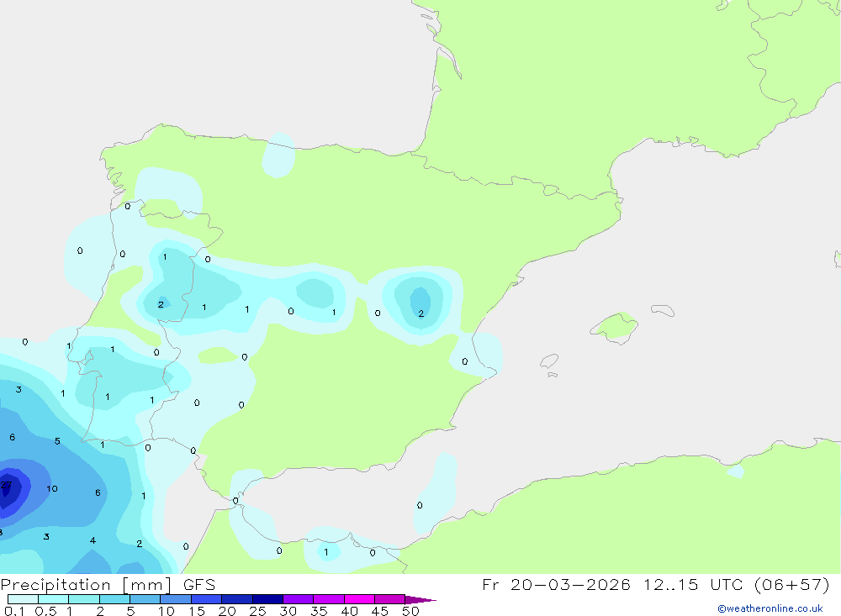Click the '10' precipitation value on the map
This screenshot has height=616, width=841.
52,488
